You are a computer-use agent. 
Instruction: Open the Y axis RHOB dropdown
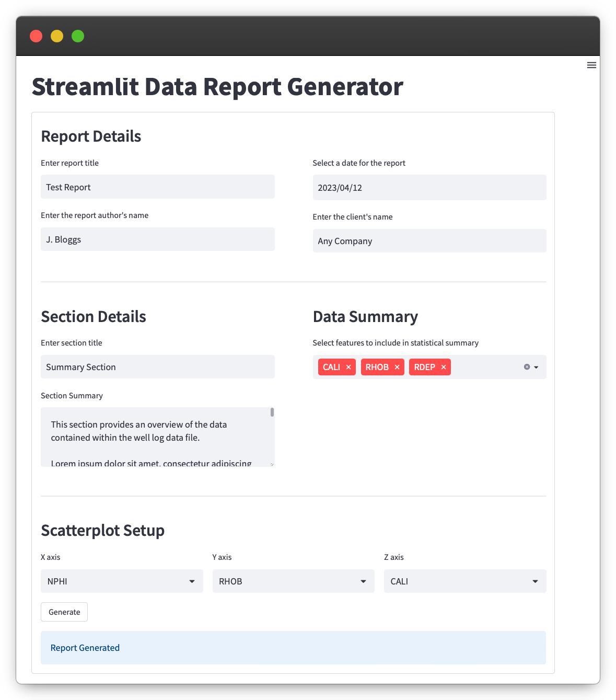293,581
